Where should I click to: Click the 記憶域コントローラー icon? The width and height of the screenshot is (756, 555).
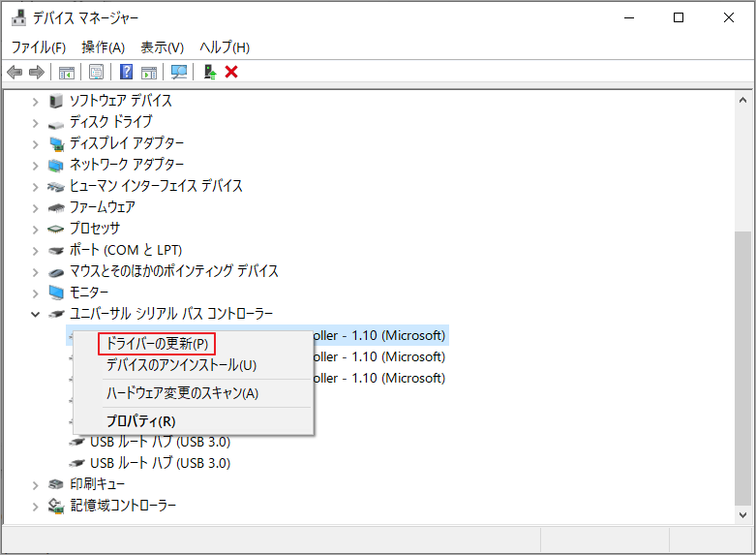56,506
